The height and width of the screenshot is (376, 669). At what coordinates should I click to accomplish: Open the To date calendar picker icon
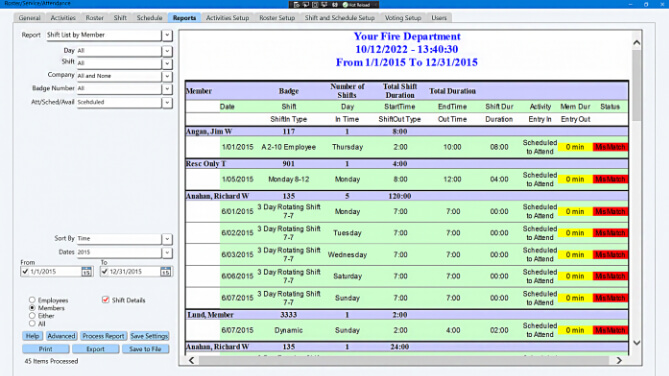tap(166, 271)
